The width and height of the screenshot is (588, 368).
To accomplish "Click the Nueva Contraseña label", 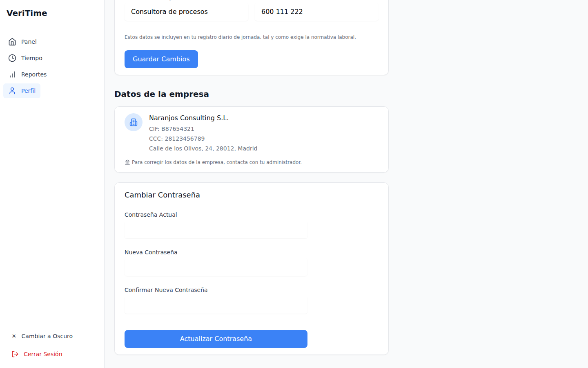I will click(151, 252).
